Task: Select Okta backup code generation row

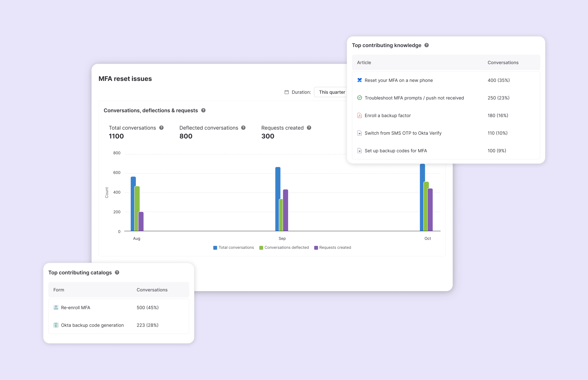Action: (x=92, y=325)
